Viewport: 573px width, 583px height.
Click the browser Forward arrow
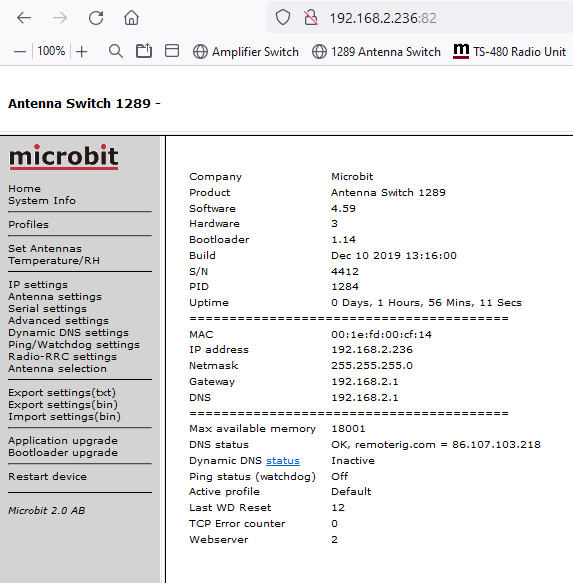pos(59,18)
